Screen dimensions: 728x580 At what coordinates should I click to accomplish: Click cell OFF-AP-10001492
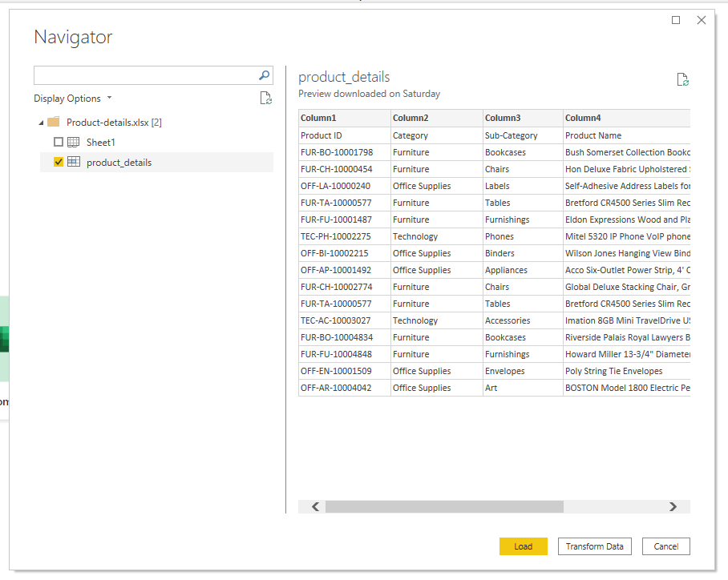pyautogui.click(x=345, y=270)
